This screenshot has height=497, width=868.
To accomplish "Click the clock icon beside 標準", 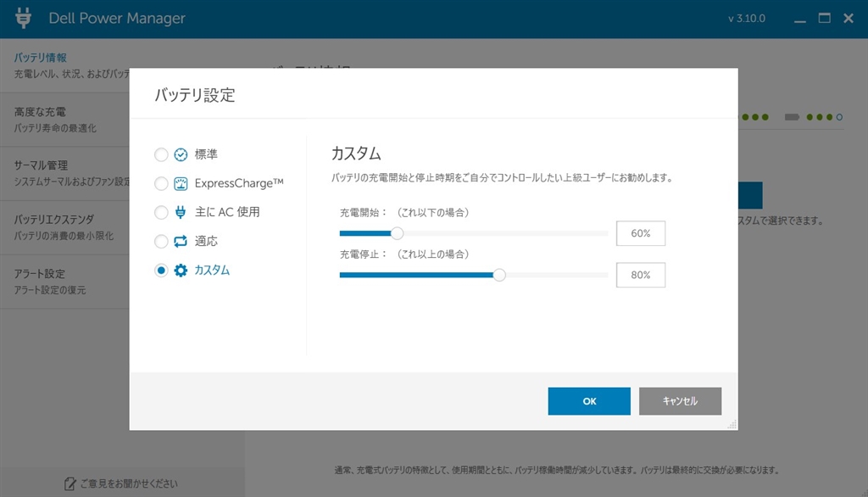I will pyautogui.click(x=181, y=154).
